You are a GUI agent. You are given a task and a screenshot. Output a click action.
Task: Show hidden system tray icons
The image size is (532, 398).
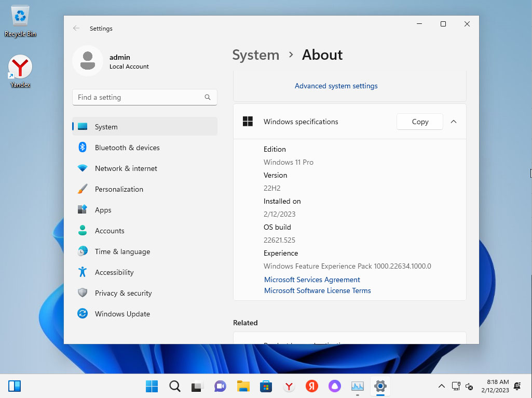click(441, 386)
